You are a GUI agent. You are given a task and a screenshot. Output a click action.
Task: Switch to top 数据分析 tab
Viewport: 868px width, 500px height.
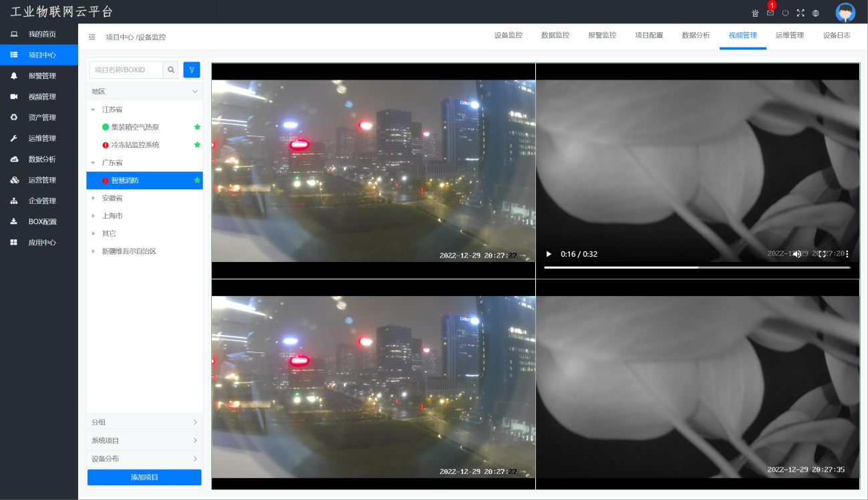coord(696,35)
